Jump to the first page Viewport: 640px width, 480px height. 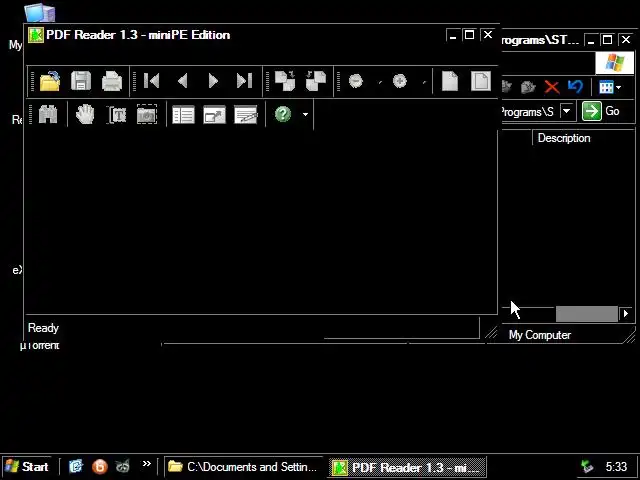(151, 81)
